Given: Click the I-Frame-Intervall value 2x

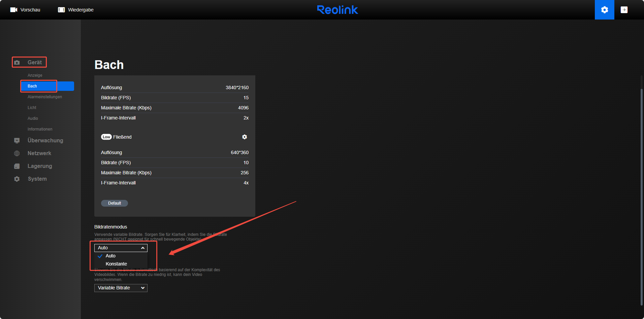Looking at the screenshot, I should [x=246, y=118].
